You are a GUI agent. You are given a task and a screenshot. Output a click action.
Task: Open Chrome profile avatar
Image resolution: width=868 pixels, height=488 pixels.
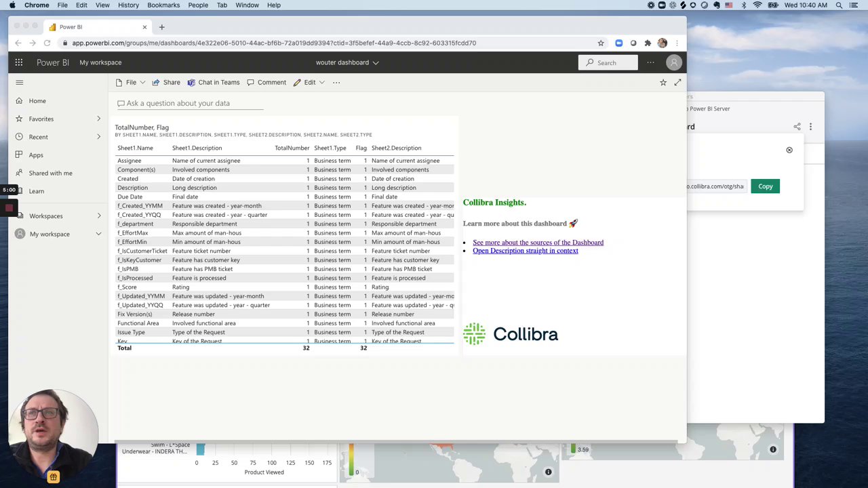662,43
